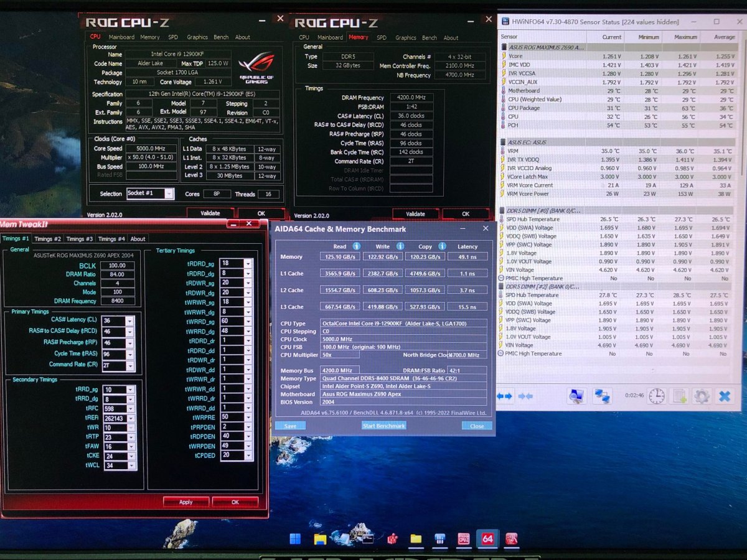Open the tWRRD_sg dropdown in Tertiary Timings
The width and height of the screenshot is (747, 560).
[248, 321]
